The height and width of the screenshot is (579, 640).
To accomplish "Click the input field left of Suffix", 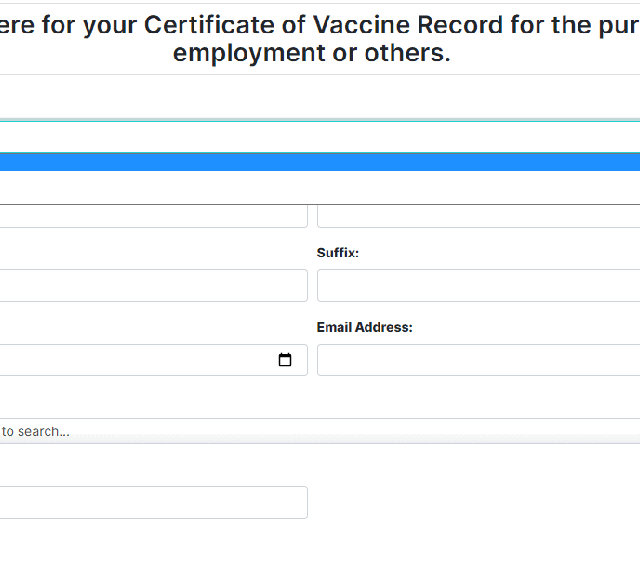I will click(150, 285).
